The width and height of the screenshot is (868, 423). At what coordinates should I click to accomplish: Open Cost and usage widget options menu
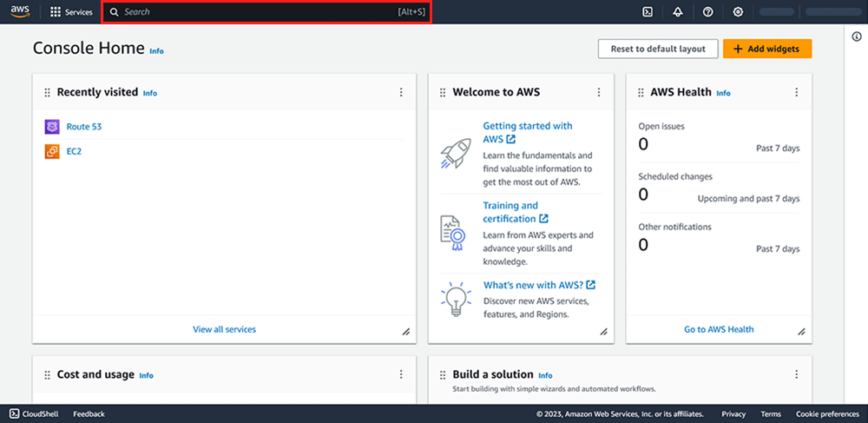(x=401, y=374)
